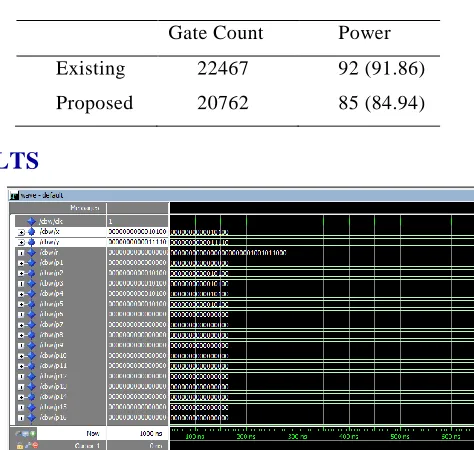Click the '1000 ns' now time value
Viewport: 474px width, 450px height.
[x=151, y=434]
